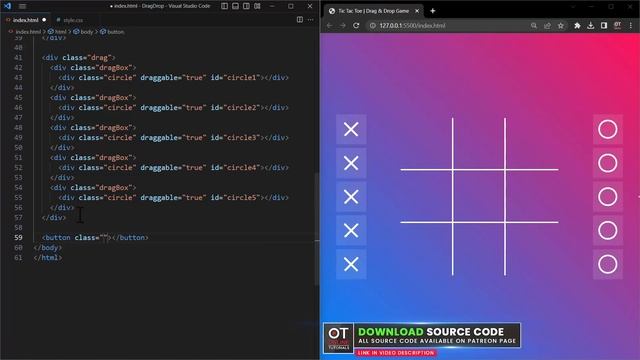640x360 pixels.
Task: Go forward in the browser
Action: [343, 25]
